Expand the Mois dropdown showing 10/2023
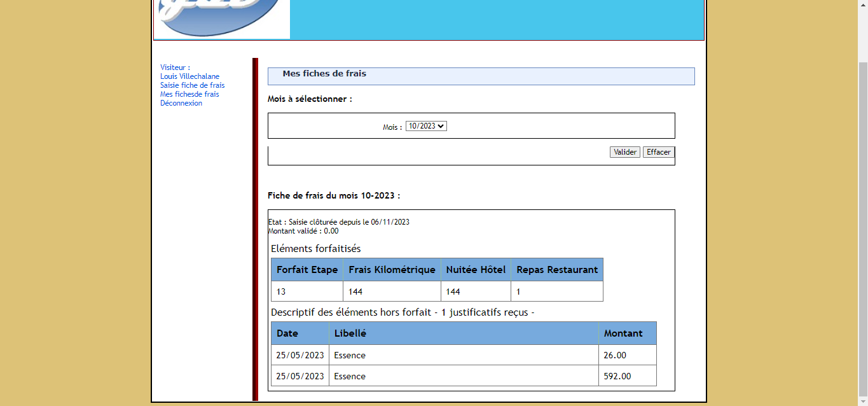 click(426, 126)
